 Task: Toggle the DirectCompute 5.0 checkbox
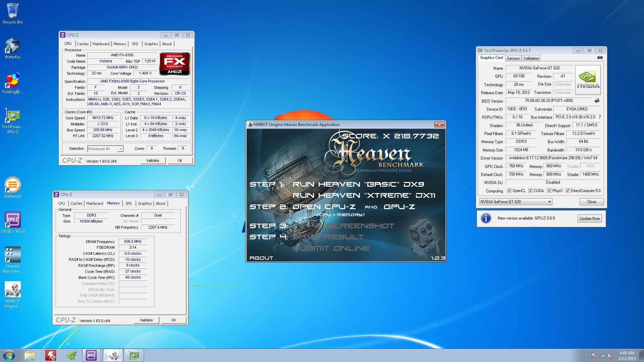[568, 191]
